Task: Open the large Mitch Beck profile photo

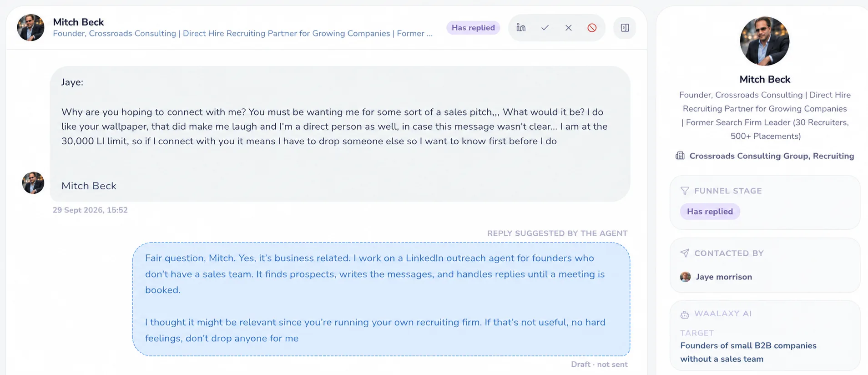Action: tap(765, 41)
